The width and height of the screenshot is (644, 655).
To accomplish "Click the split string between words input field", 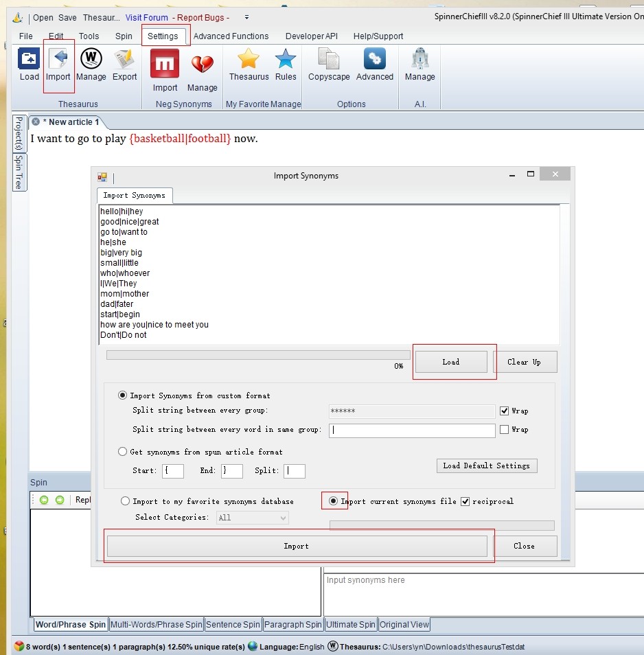I will (x=412, y=430).
